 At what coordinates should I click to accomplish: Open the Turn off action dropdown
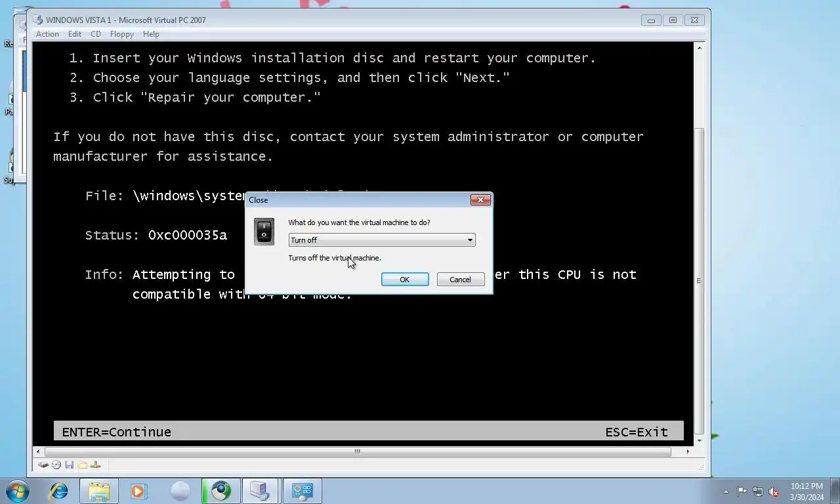click(x=382, y=240)
